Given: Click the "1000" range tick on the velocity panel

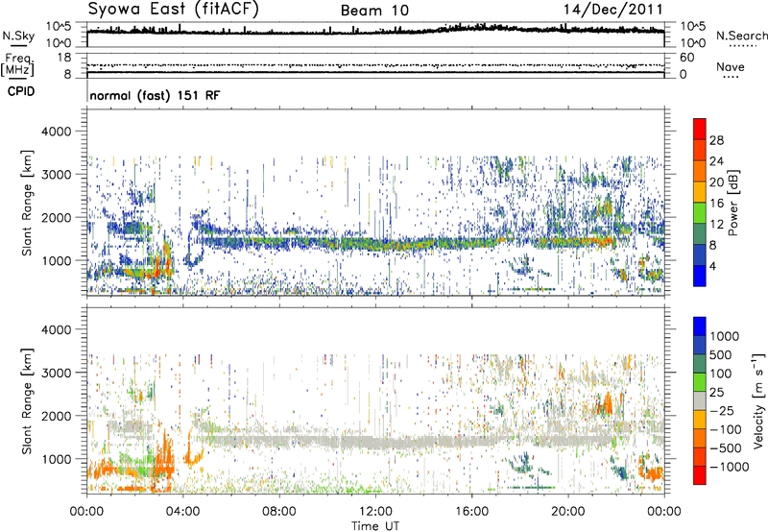Looking at the screenshot, I should click(56, 459).
